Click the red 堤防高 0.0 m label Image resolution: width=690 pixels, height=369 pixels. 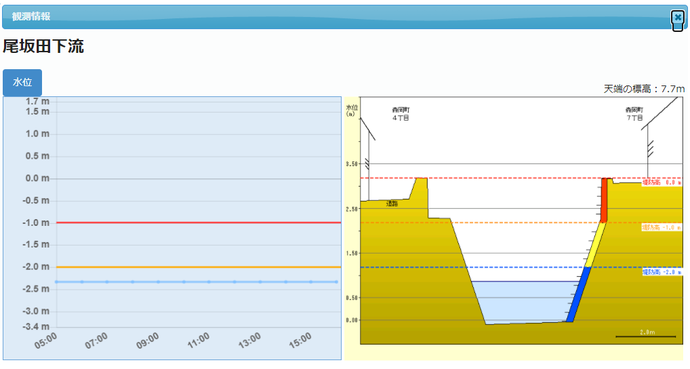(661, 183)
